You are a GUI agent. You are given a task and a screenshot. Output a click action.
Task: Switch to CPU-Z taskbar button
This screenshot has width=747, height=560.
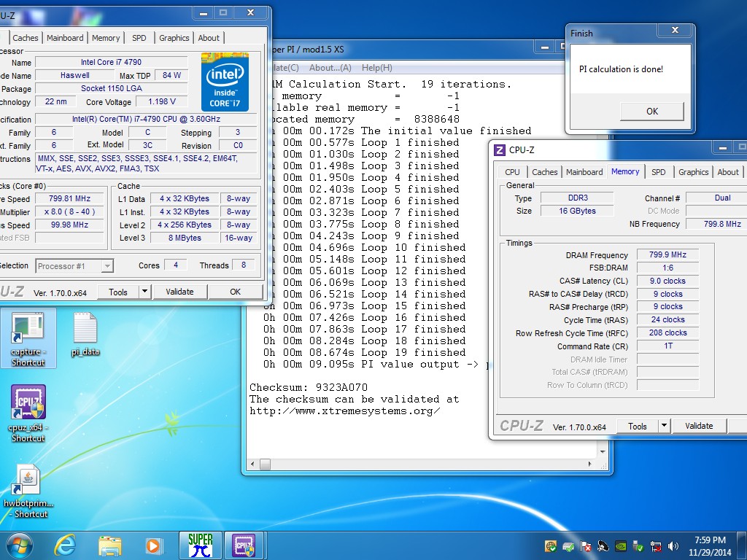tap(244, 545)
